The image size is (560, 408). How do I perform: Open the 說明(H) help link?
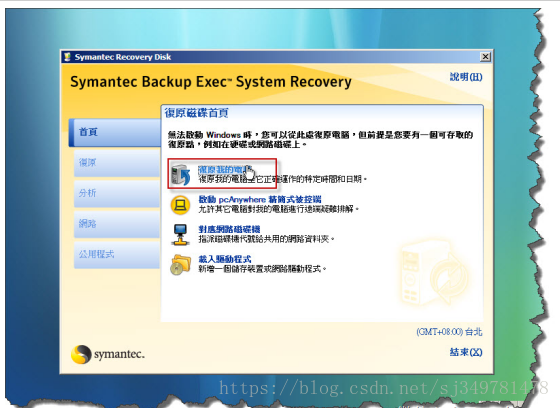[x=466, y=77]
